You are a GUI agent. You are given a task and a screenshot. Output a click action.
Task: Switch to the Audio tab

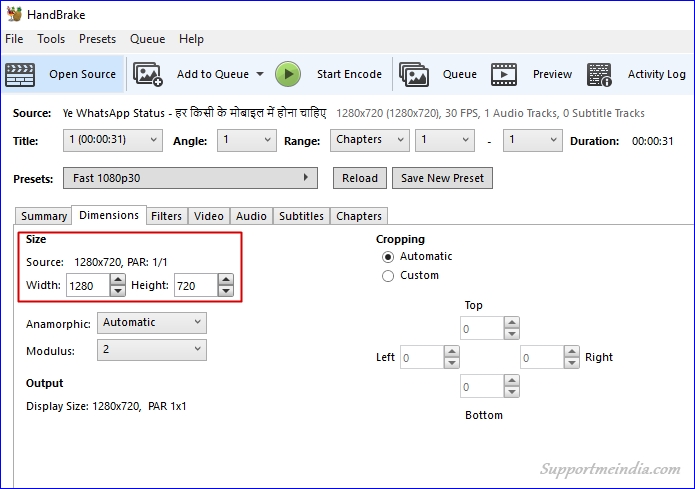251,216
